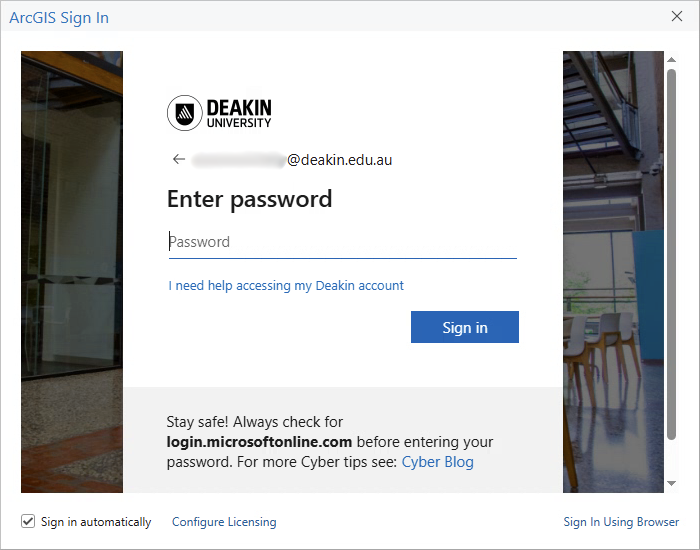The image size is (700, 550).
Task: Toggle the Sign in automatically checkbox
Action: point(28,521)
